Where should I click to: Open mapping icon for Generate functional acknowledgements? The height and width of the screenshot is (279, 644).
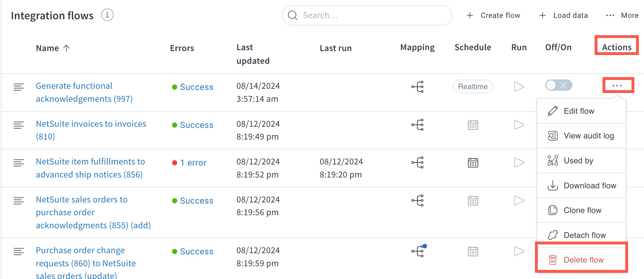(x=417, y=87)
